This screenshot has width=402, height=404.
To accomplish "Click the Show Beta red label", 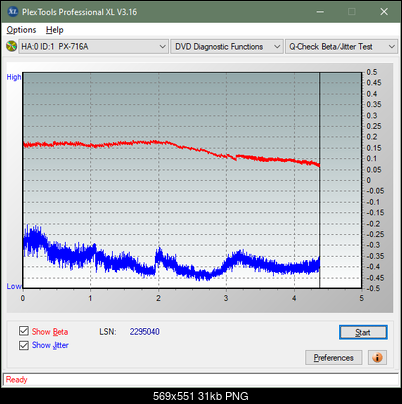I will point(50,332).
